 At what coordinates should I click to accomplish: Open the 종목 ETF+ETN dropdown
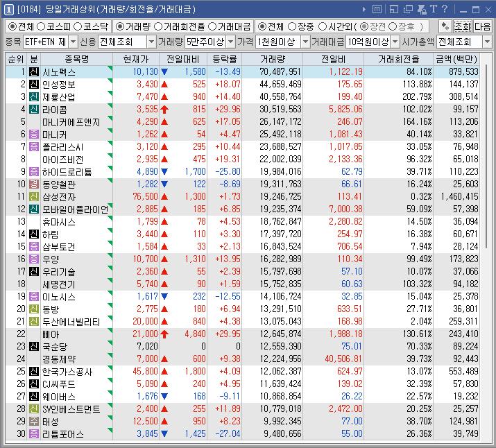[74, 42]
